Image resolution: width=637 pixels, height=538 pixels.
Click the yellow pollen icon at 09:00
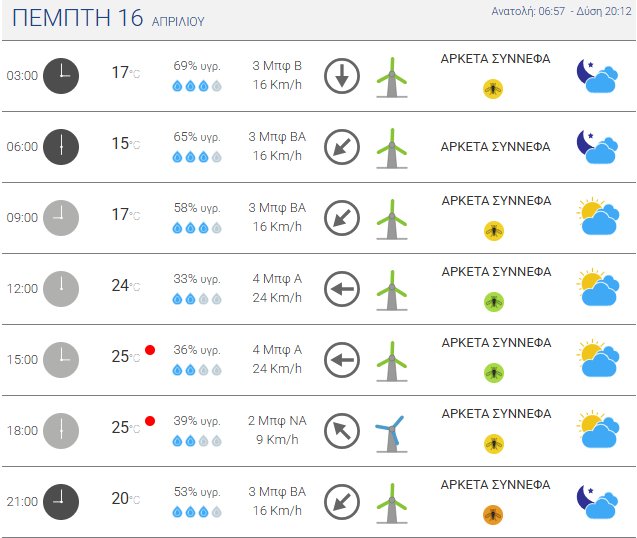pos(493,231)
